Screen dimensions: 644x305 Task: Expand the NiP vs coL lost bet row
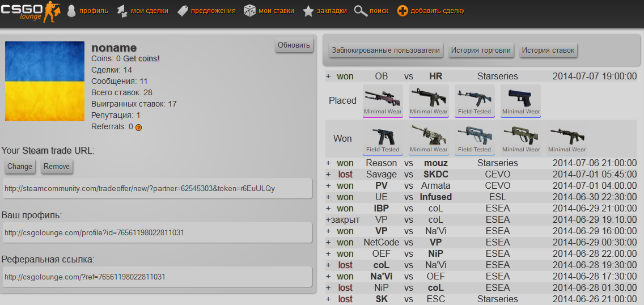[328, 288]
